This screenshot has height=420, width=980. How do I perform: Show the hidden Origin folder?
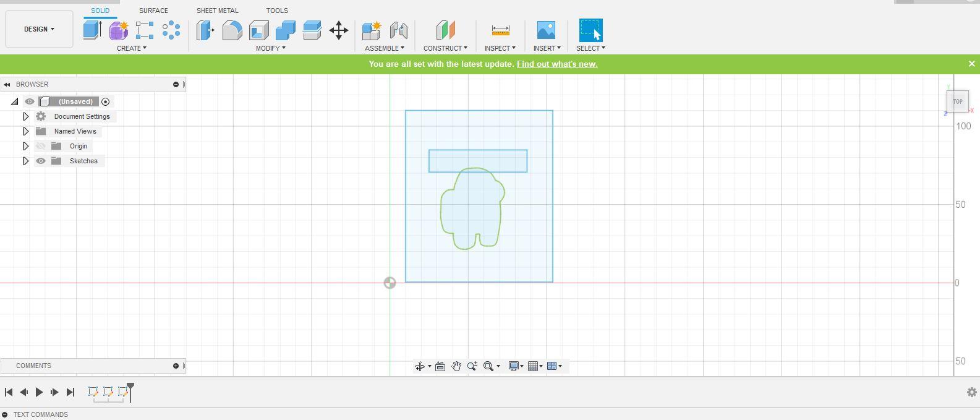click(40, 146)
